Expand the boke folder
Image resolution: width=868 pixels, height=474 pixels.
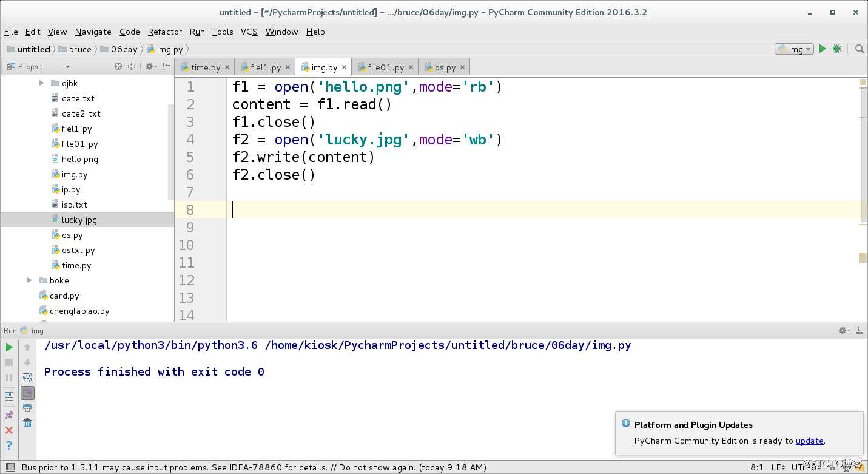tap(30, 280)
